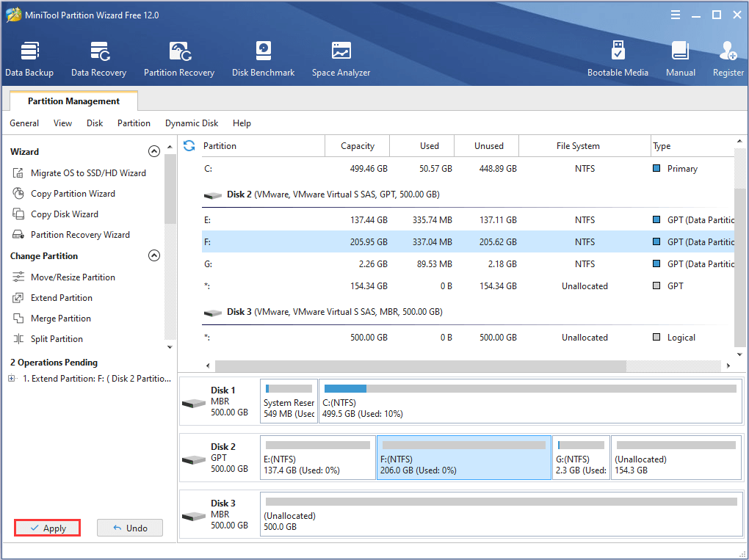Open the Dynamic Disk menu
Image resolution: width=749 pixels, height=560 pixels.
192,123
